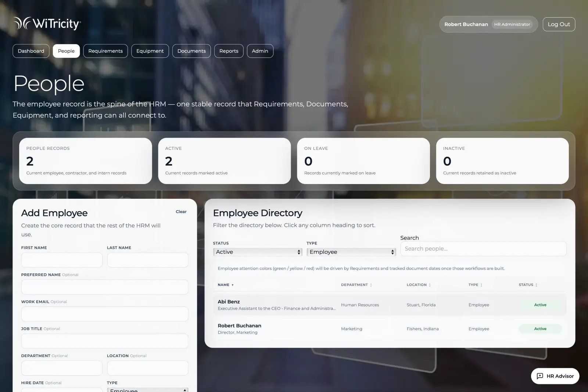
Task: Click Location column sort icon
Action: (430, 285)
